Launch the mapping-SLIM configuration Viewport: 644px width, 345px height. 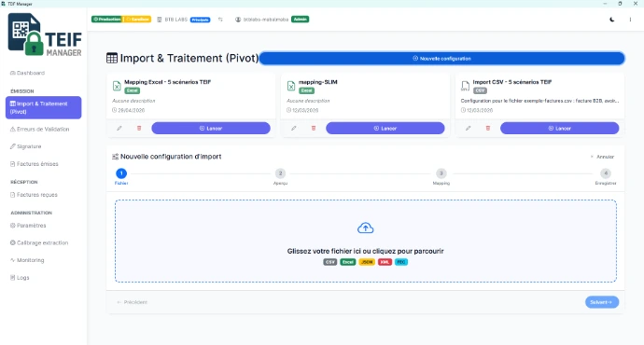tap(385, 129)
